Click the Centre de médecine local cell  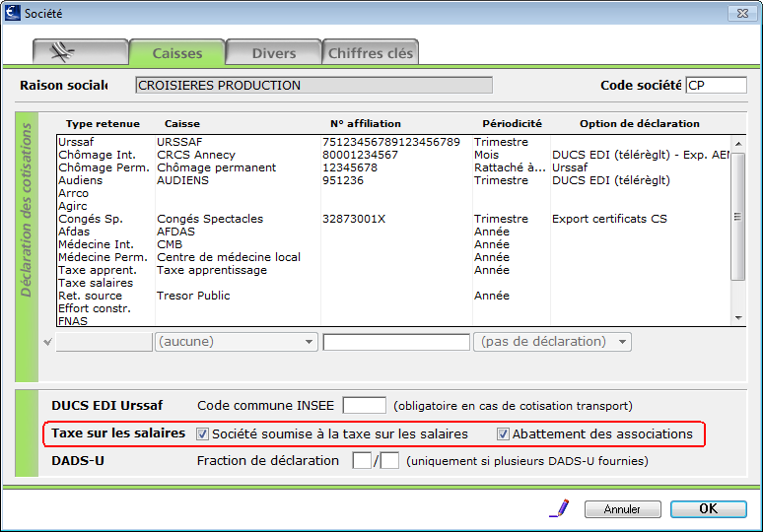(x=229, y=257)
